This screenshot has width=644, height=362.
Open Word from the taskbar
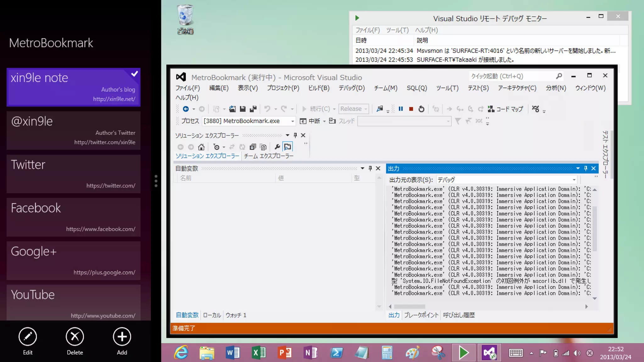[233, 353]
